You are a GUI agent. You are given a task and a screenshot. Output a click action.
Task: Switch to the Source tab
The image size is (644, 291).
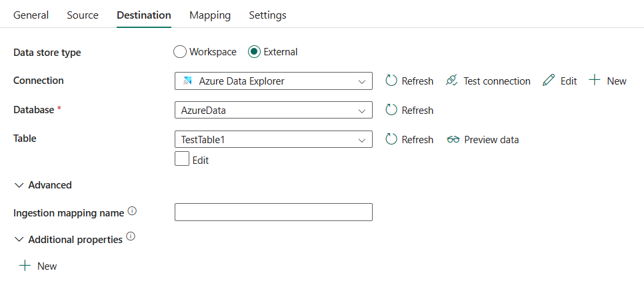click(83, 15)
